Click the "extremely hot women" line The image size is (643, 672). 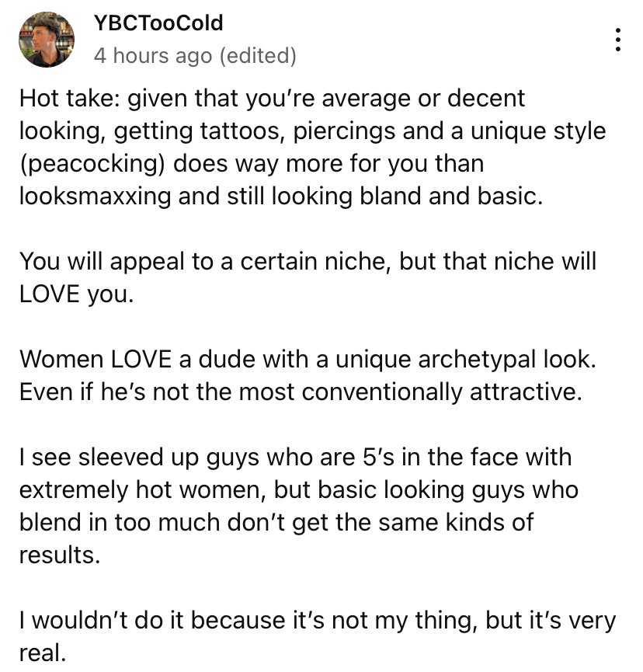tap(298, 490)
